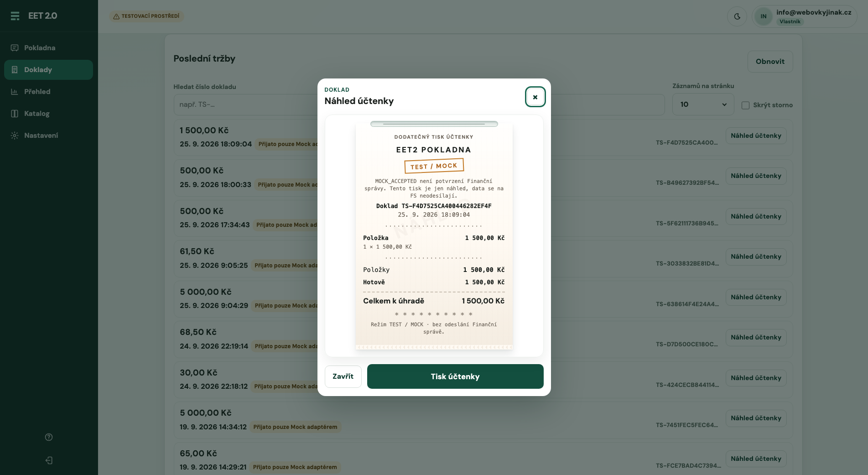Click the info@webovkyjinak.cz account label

pos(814,12)
